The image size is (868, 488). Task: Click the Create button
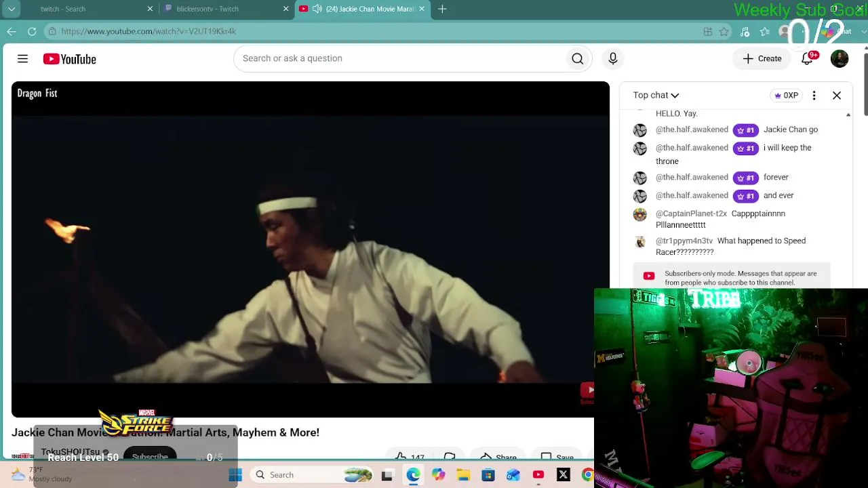(762, 59)
